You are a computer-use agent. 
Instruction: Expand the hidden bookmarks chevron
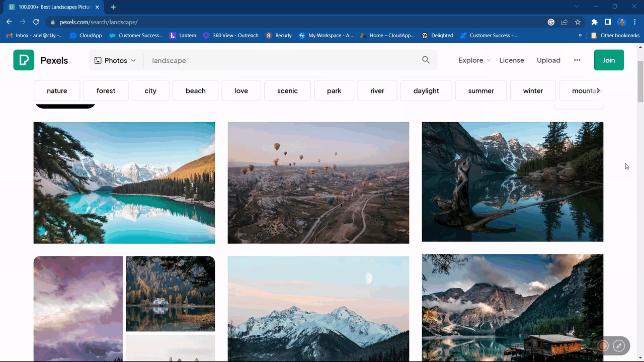coord(580,35)
